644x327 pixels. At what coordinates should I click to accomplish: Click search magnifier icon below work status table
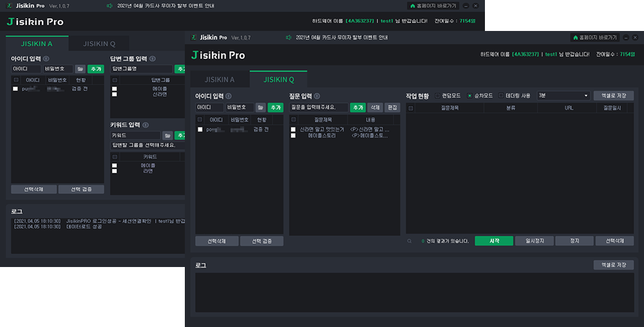[x=410, y=241]
